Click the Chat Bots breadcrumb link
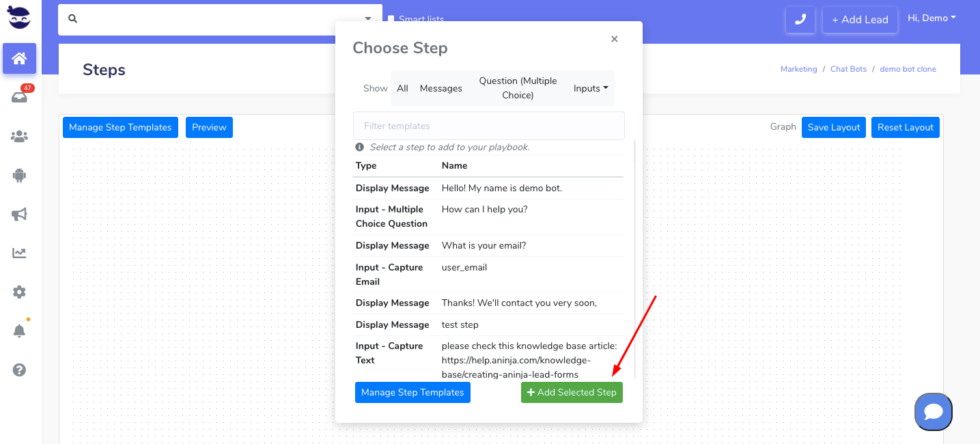The height and width of the screenshot is (444, 980). 848,69
